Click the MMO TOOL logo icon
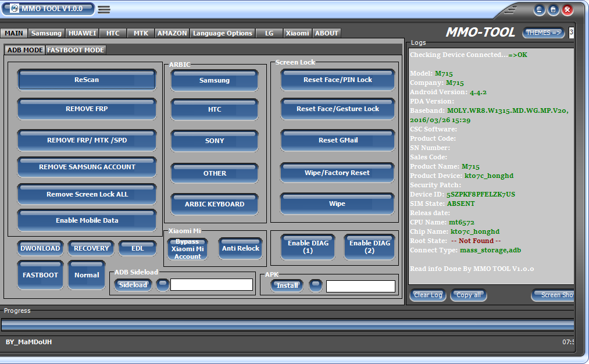Image resolution: width=589 pixels, height=364 pixels. click(x=15, y=8)
